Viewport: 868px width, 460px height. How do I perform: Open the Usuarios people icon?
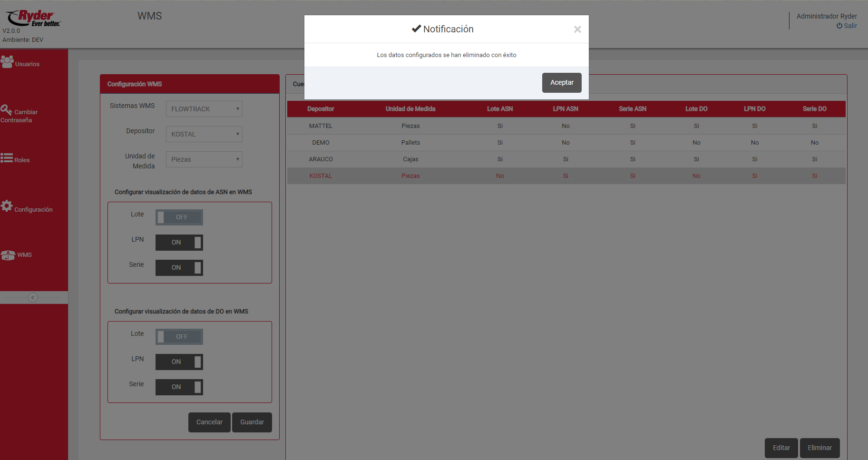[x=7, y=62]
